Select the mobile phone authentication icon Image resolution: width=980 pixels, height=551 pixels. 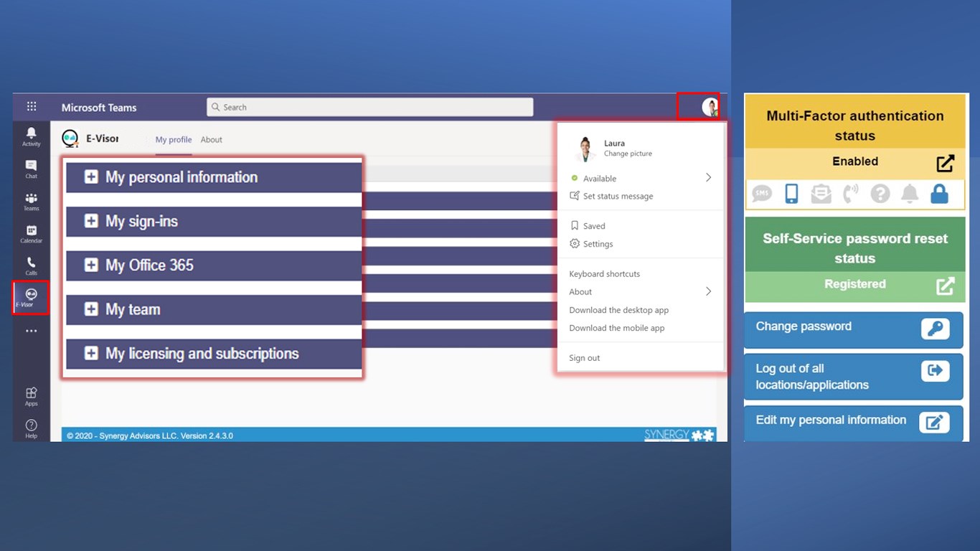pyautogui.click(x=791, y=194)
